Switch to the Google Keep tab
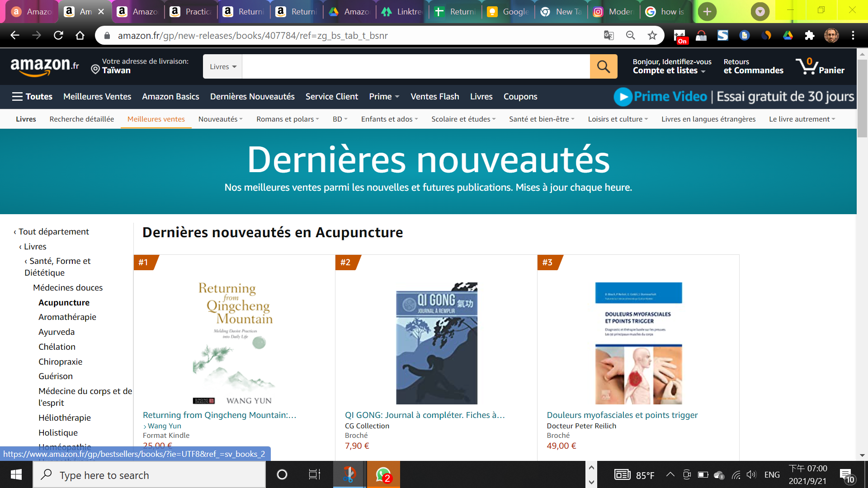Image resolution: width=868 pixels, height=488 pixels. [x=508, y=12]
